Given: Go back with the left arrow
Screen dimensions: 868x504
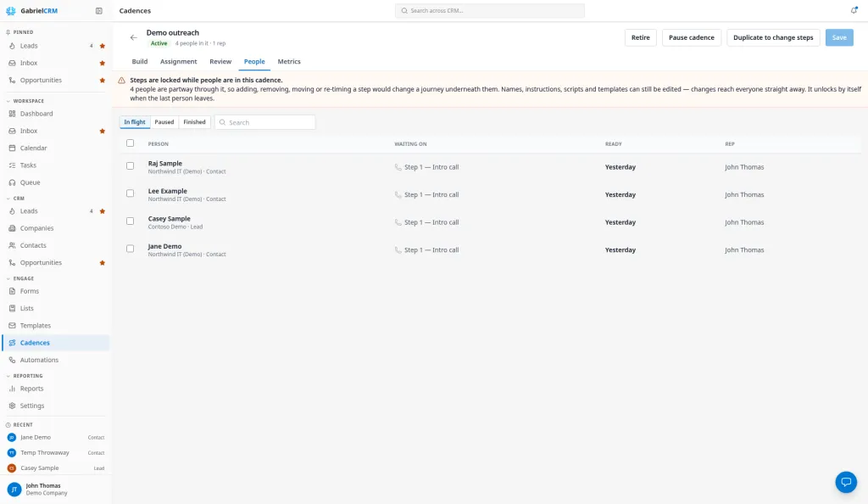Looking at the screenshot, I should click(133, 37).
